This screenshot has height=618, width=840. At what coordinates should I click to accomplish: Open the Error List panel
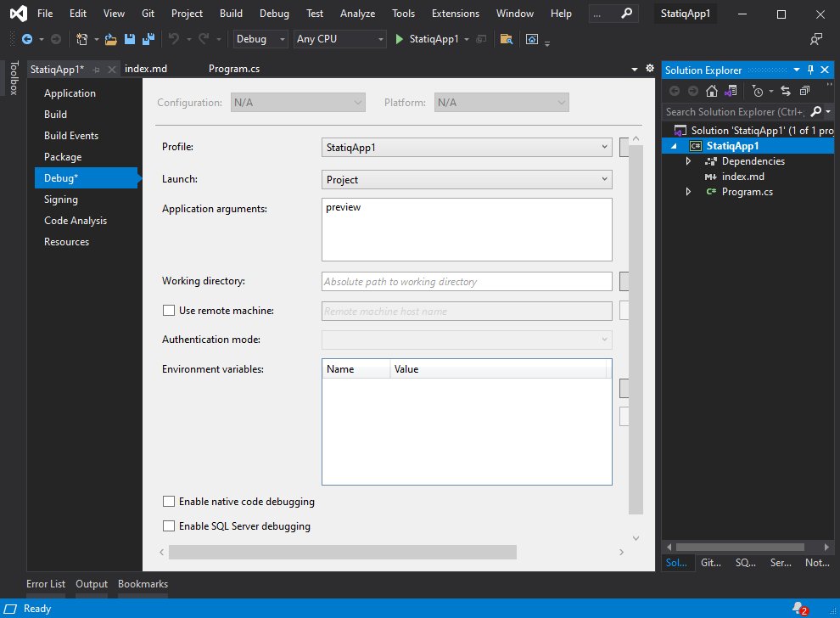click(x=46, y=584)
